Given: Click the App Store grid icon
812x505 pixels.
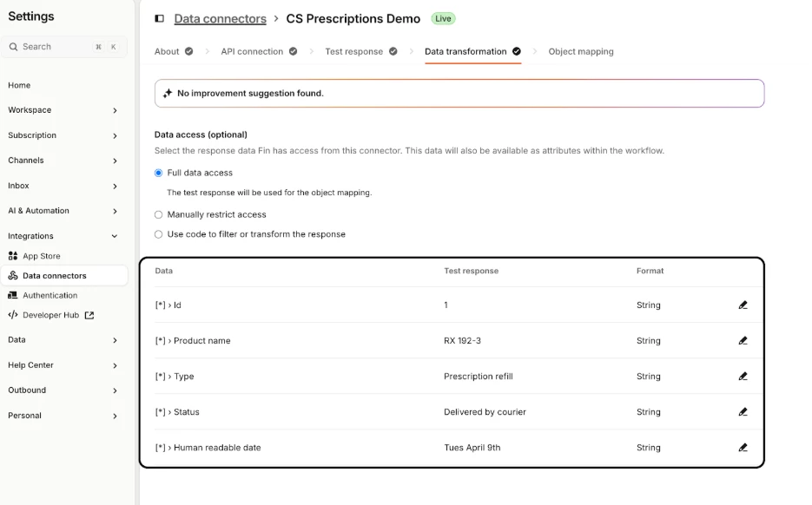Looking at the screenshot, I should pyautogui.click(x=13, y=256).
